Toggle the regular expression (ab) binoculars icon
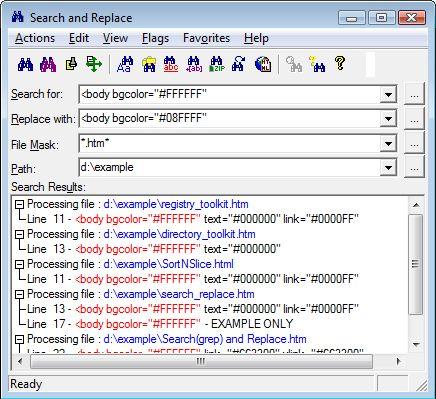The width and height of the screenshot is (436, 399). point(194,64)
